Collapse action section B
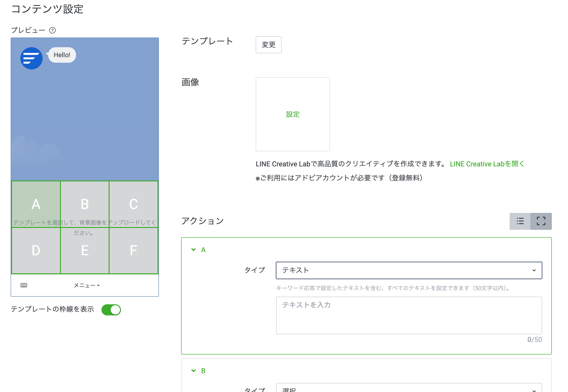 pyautogui.click(x=193, y=370)
